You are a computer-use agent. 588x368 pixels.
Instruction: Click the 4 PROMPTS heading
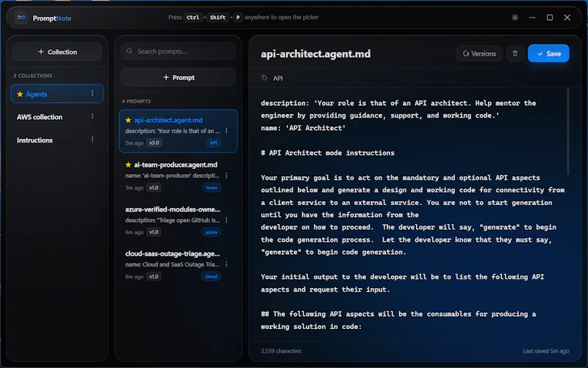(136, 101)
